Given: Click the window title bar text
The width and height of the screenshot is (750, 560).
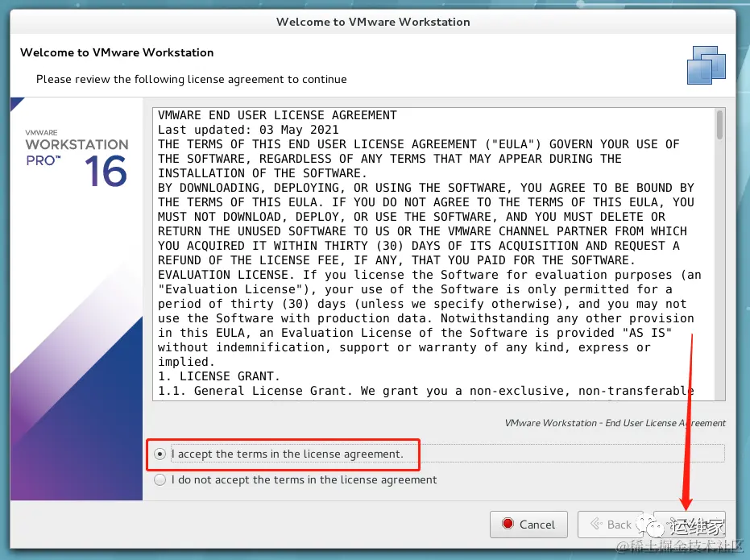Looking at the screenshot, I should tap(373, 22).
